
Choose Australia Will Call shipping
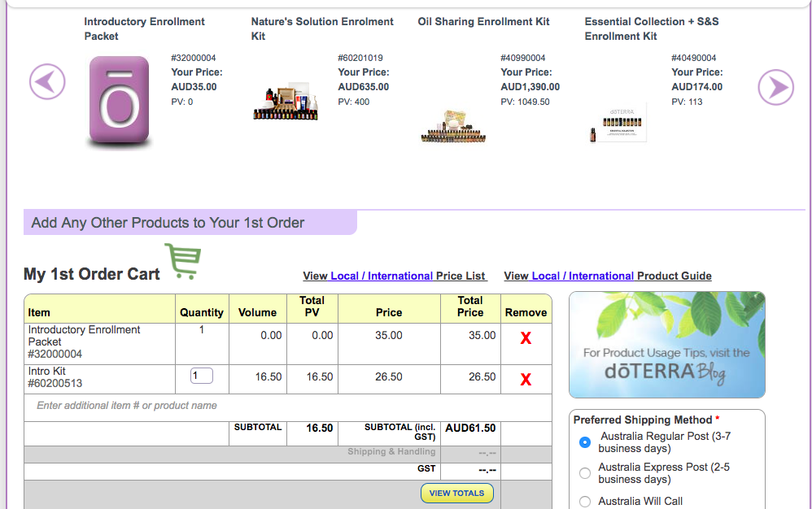tap(585, 501)
